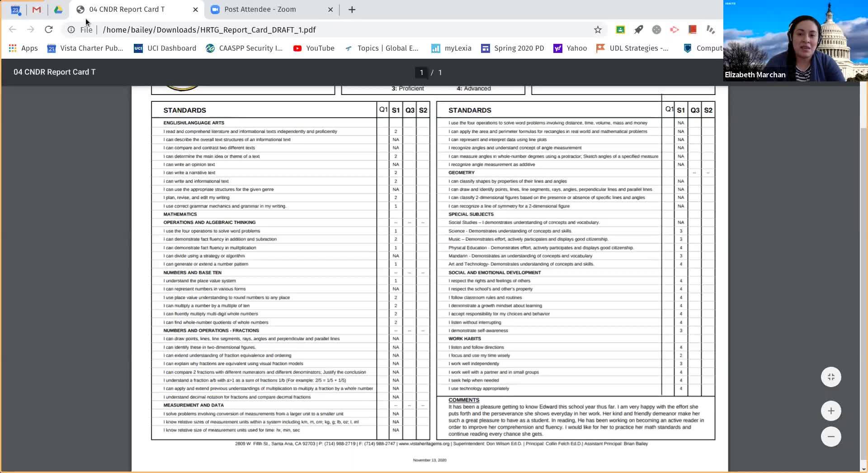The height and width of the screenshot is (473, 868).
Task: Open the Google Drive pinned tab
Action: [58, 9]
